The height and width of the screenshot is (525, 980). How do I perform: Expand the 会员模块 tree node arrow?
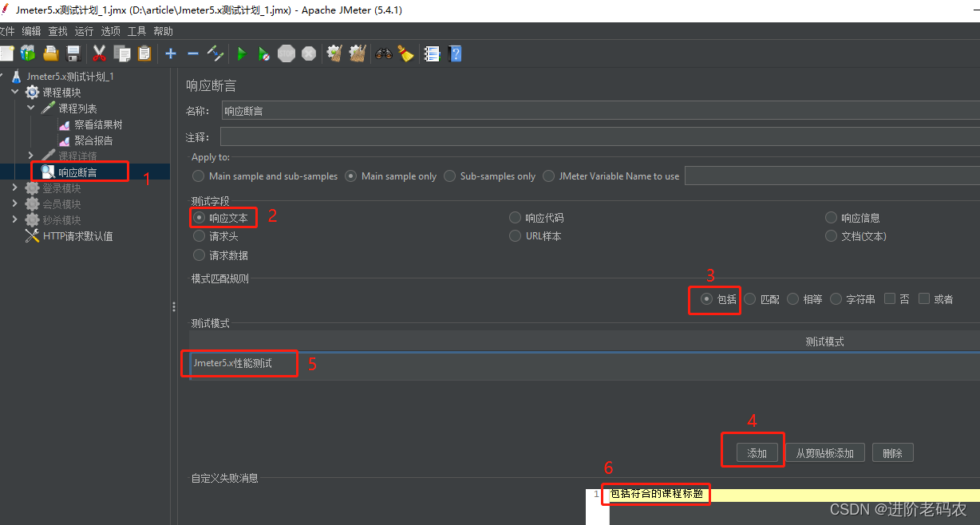[x=15, y=204]
